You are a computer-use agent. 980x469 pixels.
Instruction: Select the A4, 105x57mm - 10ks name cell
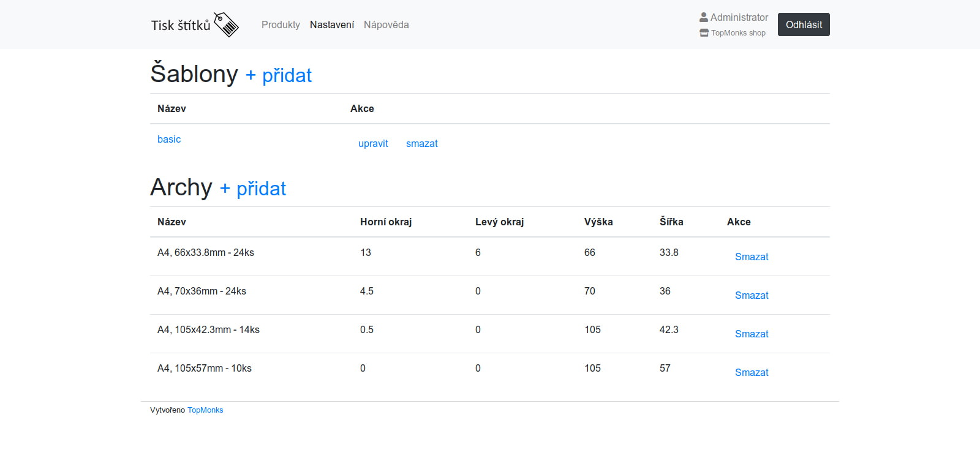click(205, 368)
